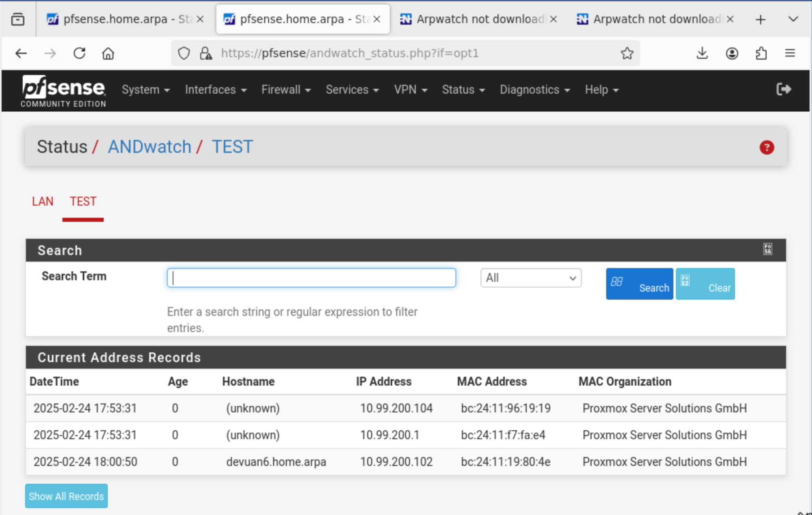The width and height of the screenshot is (812, 515).
Task: Focus the Search Term input field
Action: (x=311, y=278)
